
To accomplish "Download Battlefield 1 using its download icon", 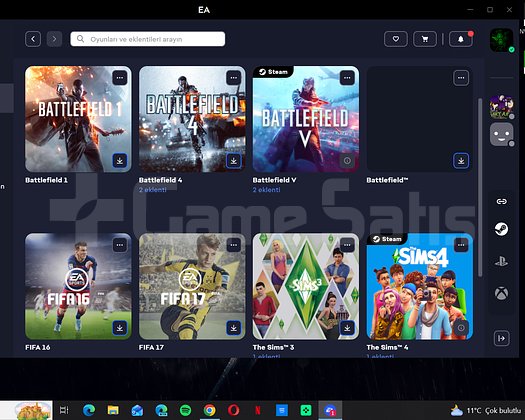I will point(120,161).
